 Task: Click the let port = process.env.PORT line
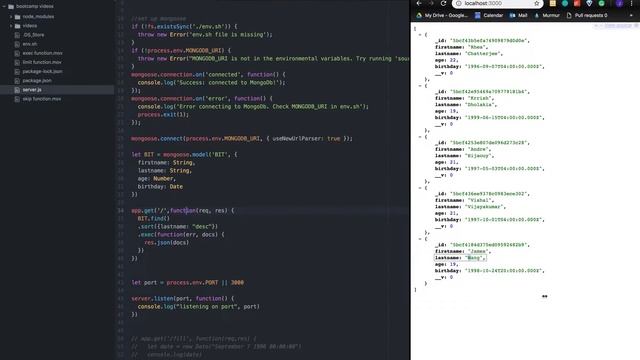coord(188,282)
